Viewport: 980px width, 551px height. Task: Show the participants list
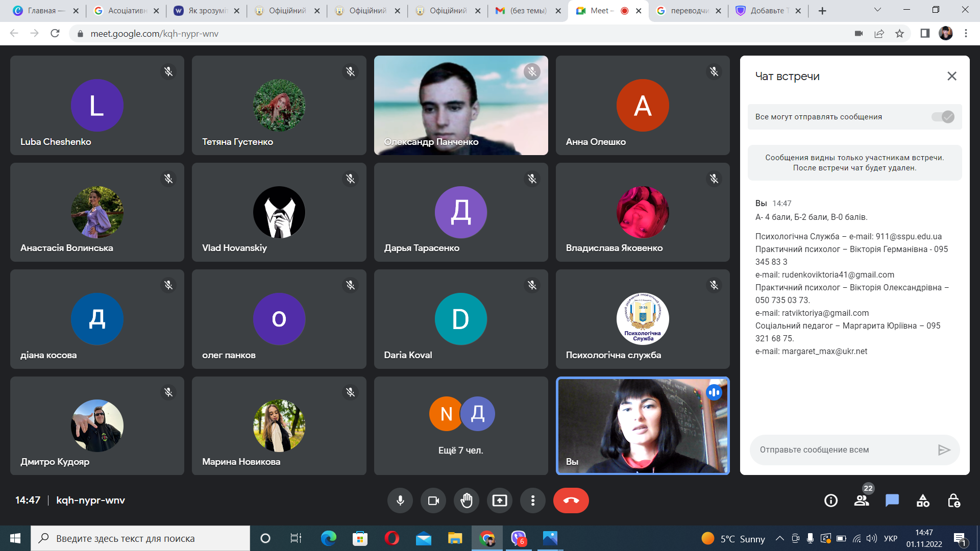click(x=862, y=500)
